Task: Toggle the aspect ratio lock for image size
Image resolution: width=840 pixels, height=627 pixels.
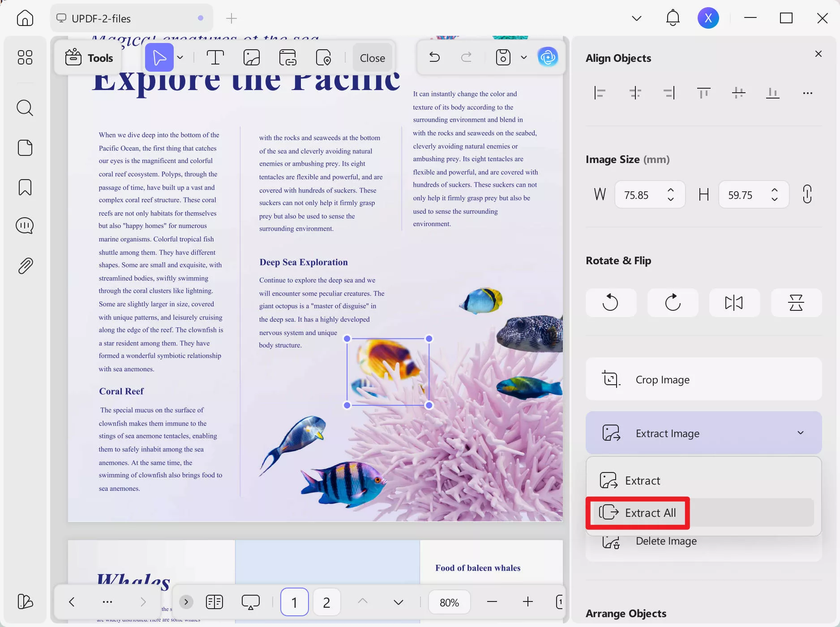Action: (807, 194)
